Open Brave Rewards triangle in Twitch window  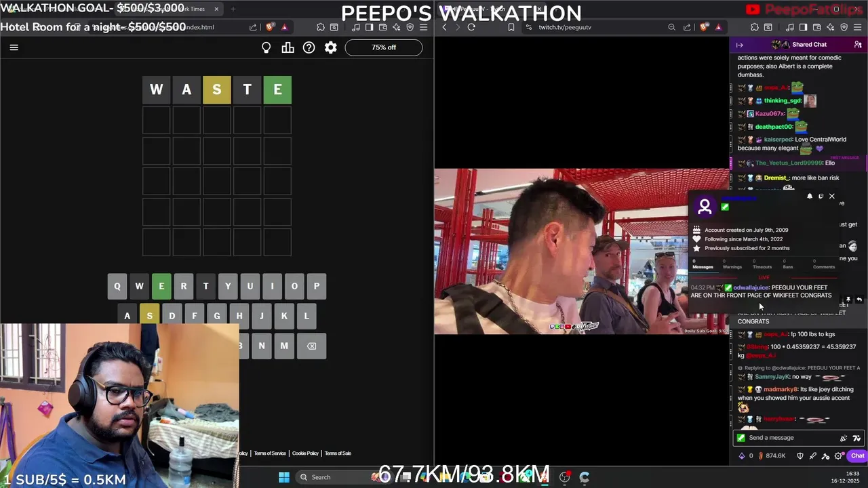[718, 27]
